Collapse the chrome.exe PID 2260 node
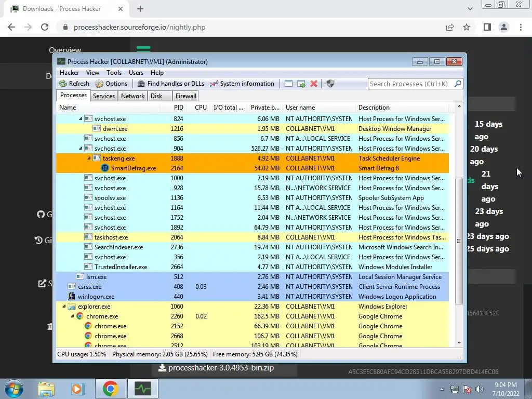 pos(72,316)
